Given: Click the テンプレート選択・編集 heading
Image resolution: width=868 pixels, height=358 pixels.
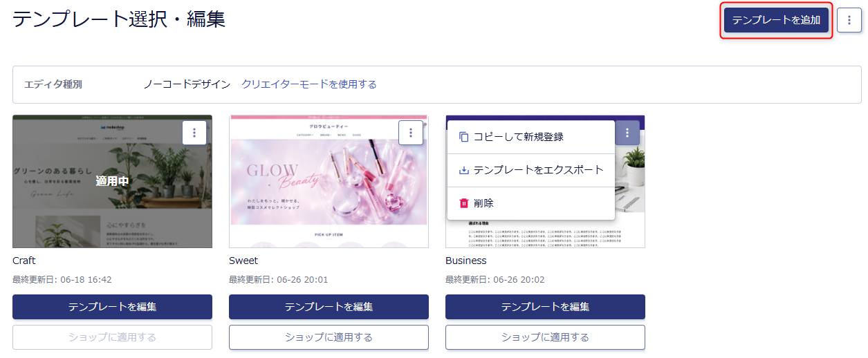Looking at the screenshot, I should tap(119, 19).
